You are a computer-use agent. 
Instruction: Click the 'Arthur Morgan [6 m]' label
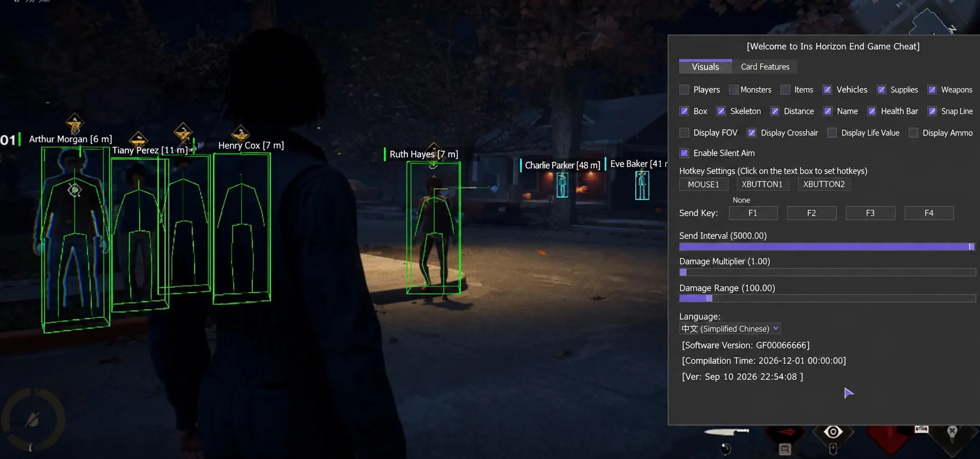click(71, 139)
